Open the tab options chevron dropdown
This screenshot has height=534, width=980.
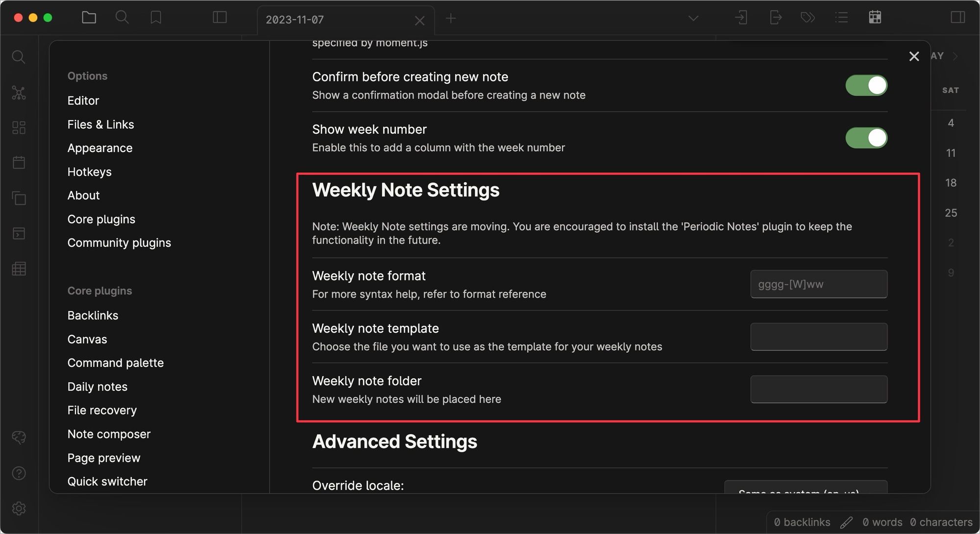pyautogui.click(x=692, y=18)
